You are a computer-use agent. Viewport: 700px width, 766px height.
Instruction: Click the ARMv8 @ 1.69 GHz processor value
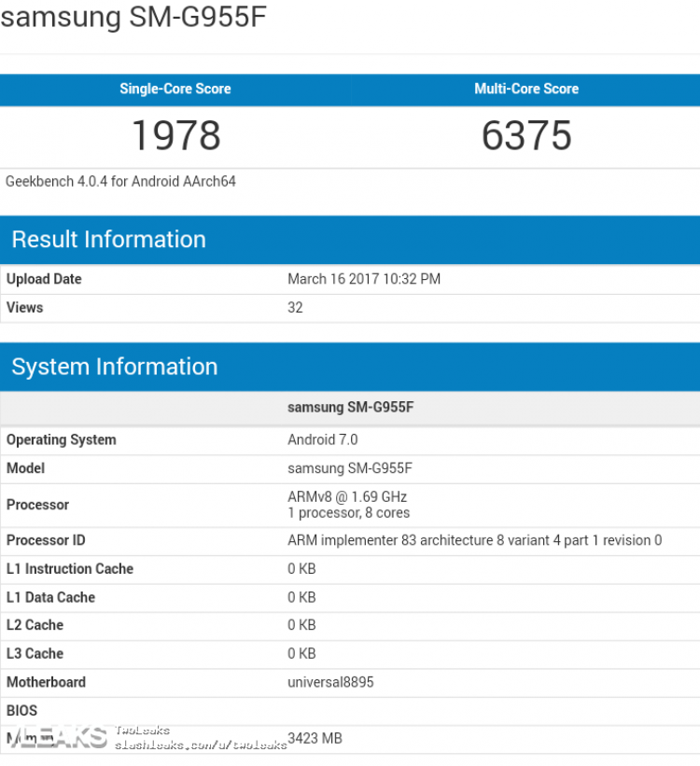347,496
